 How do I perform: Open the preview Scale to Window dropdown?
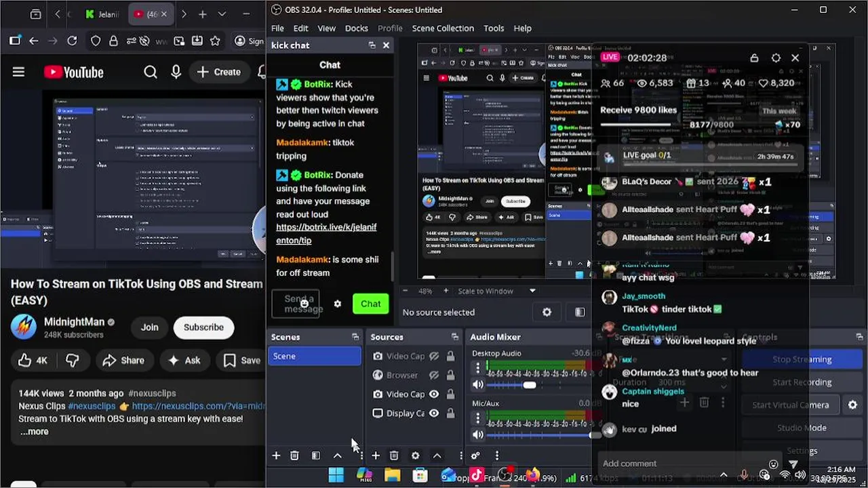point(497,291)
